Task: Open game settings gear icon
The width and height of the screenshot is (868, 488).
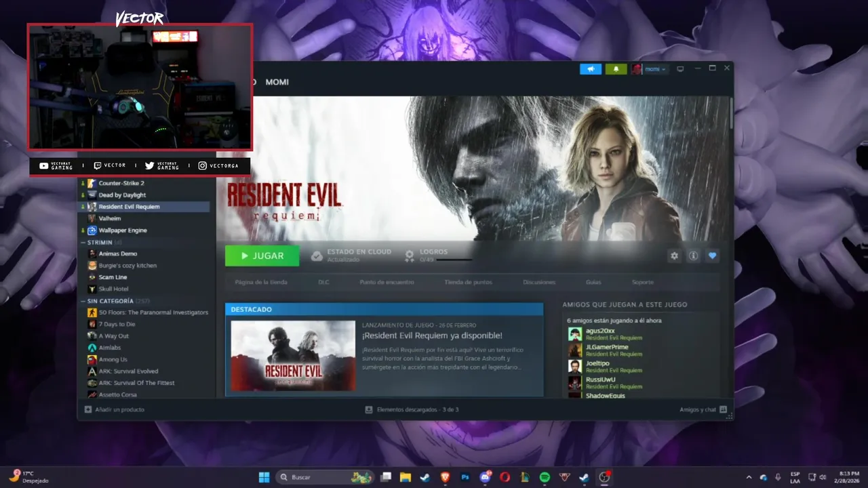Action: coord(674,256)
